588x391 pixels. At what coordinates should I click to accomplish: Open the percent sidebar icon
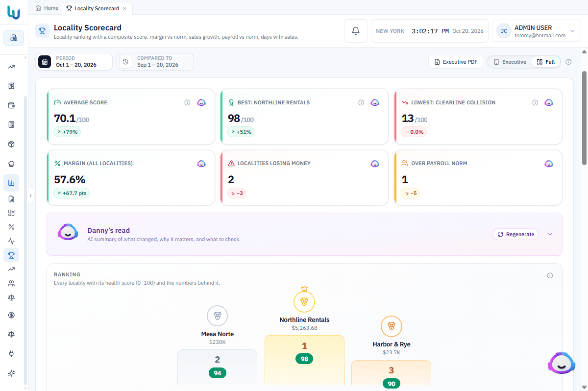tap(11, 227)
